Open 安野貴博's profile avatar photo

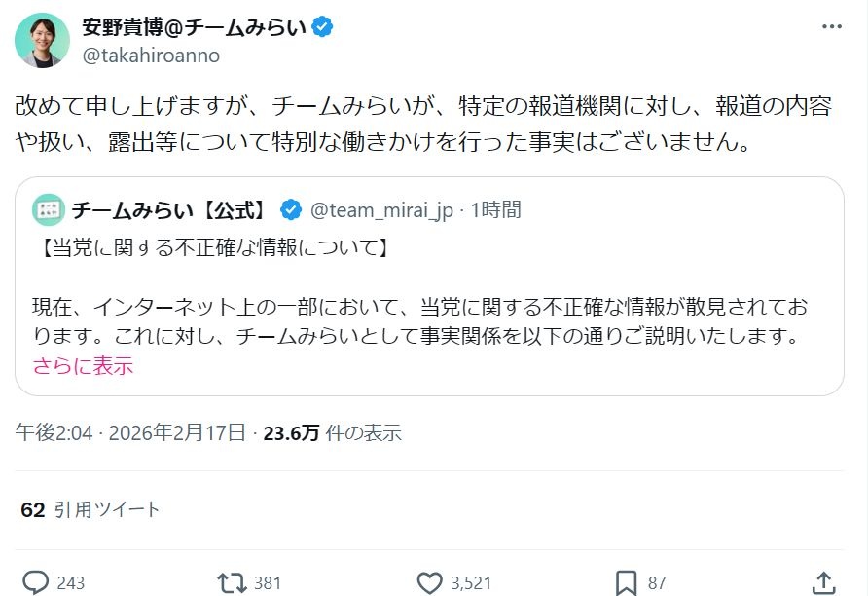[42, 41]
